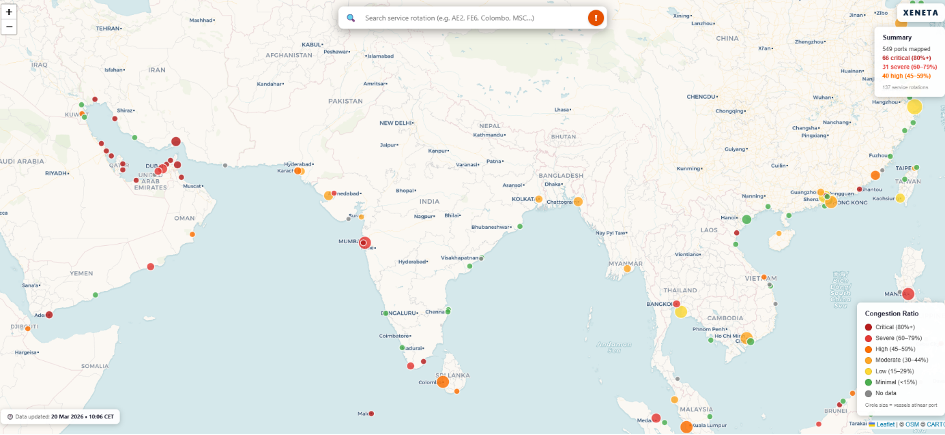
Task: Click the high (45–59%) count in Summary
Action: pos(906,76)
